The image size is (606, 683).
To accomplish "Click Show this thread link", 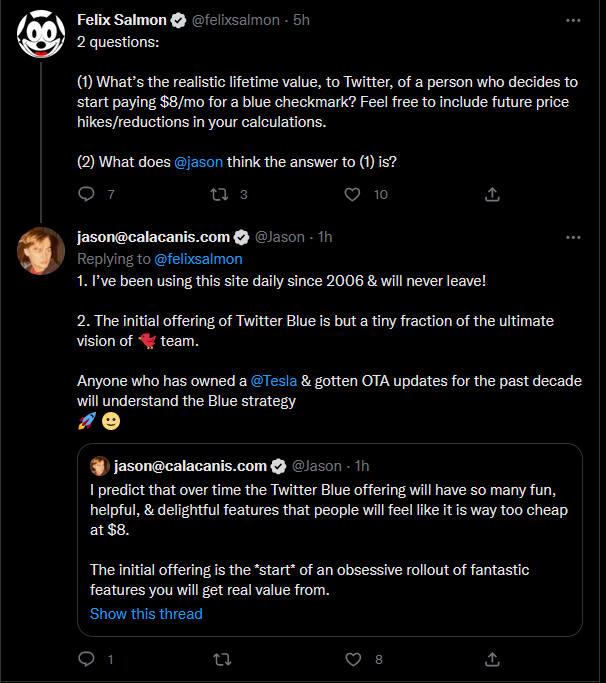I will pos(146,613).
